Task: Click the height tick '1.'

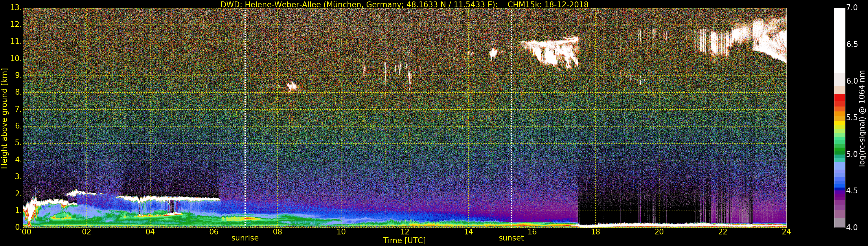Action: pyautogui.click(x=18, y=210)
